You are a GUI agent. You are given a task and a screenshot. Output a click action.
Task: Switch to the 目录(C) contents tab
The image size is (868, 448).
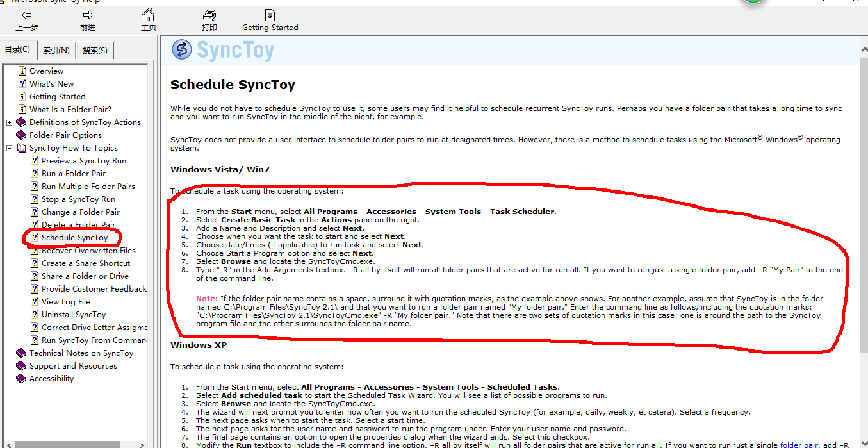click(18, 49)
